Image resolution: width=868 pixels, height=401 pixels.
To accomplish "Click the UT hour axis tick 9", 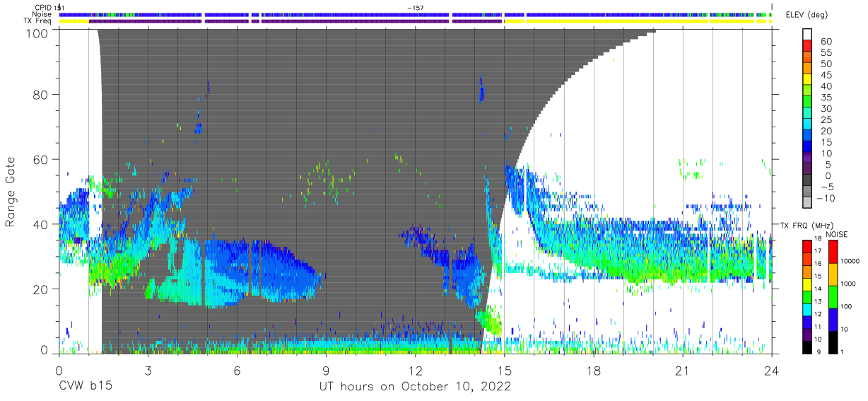I will tap(326, 370).
